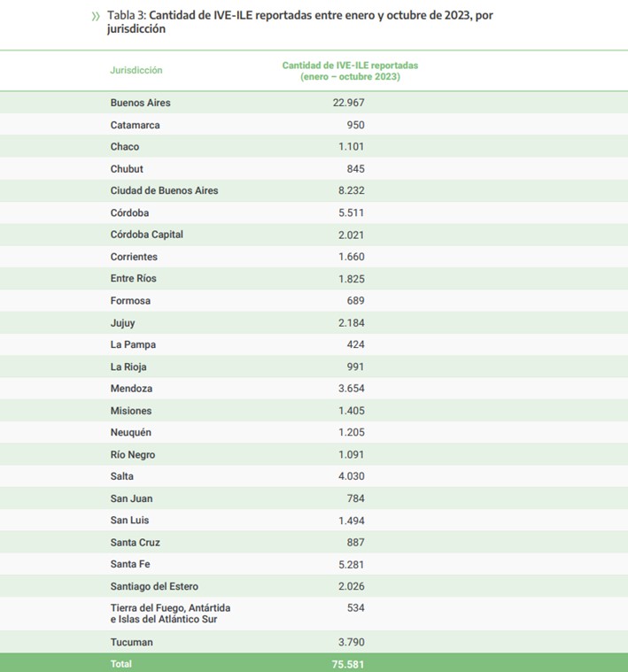Click the value 1.205 for Neuquén
The image size is (628, 672).
[x=351, y=432]
